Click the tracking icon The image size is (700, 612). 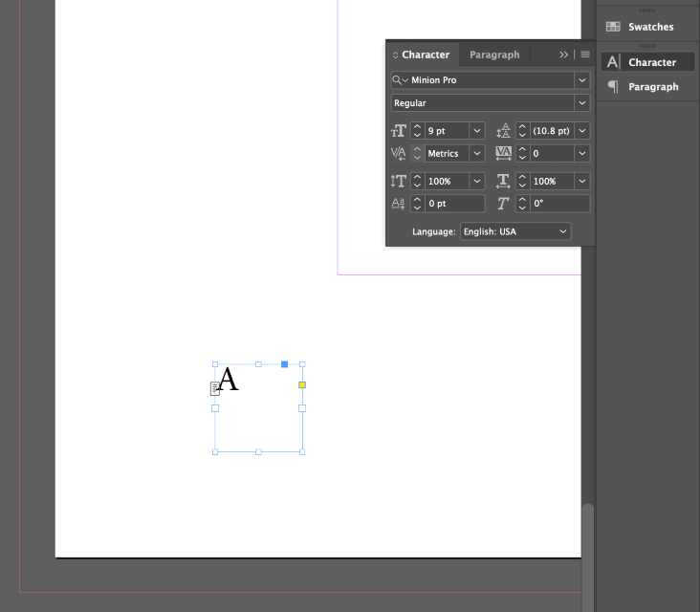[504, 154]
